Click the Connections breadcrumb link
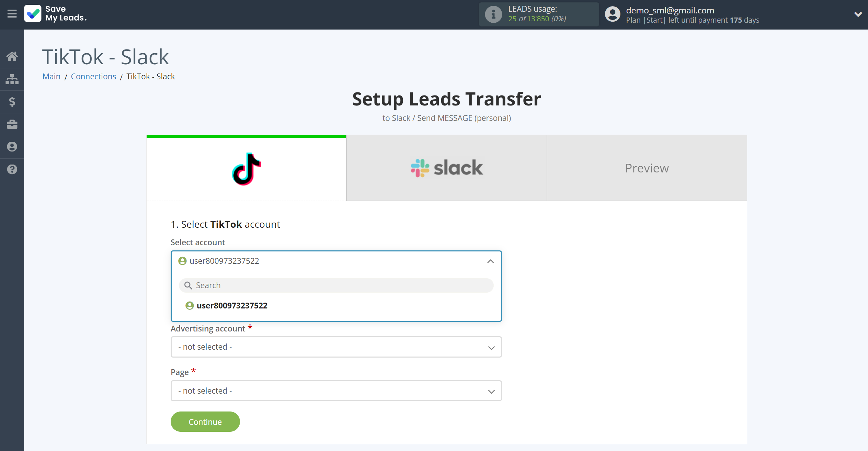The width and height of the screenshot is (868, 451). pos(94,76)
